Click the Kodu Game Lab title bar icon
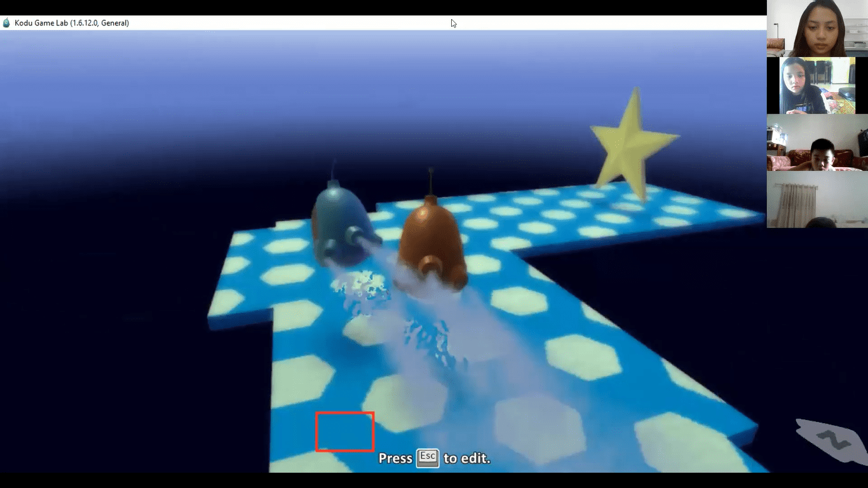This screenshot has width=868, height=488. [6, 23]
